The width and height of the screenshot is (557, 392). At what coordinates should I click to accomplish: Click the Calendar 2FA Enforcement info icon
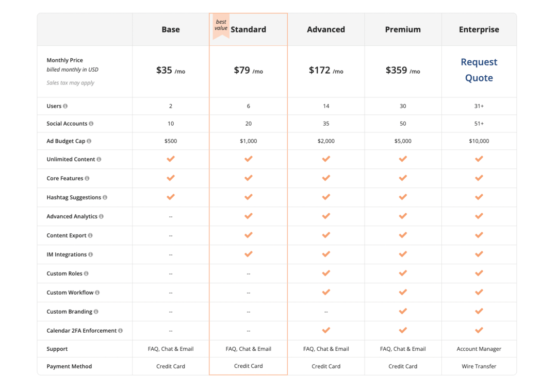coord(120,331)
